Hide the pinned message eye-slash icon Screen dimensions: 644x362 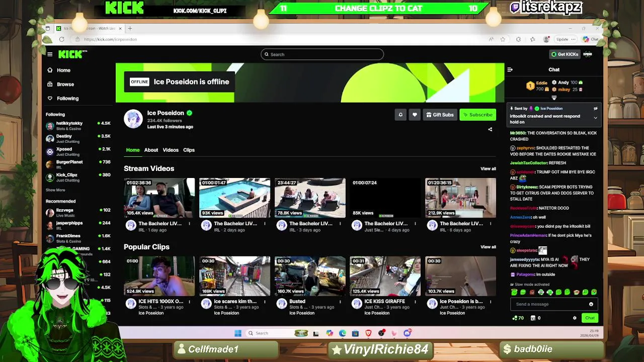click(595, 109)
